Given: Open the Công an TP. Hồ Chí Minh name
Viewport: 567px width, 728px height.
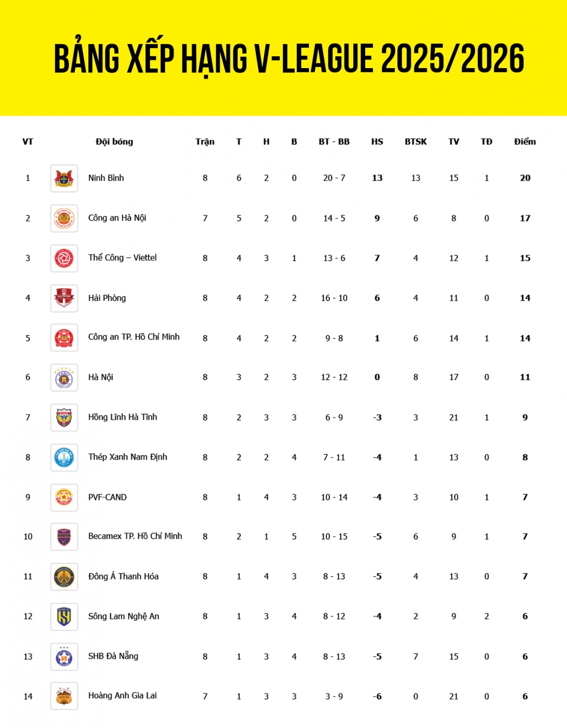Looking at the screenshot, I should (134, 337).
